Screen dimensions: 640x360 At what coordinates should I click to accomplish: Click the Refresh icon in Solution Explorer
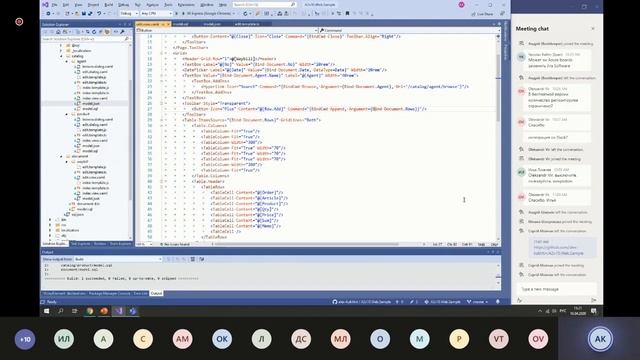pyautogui.click(x=94, y=31)
